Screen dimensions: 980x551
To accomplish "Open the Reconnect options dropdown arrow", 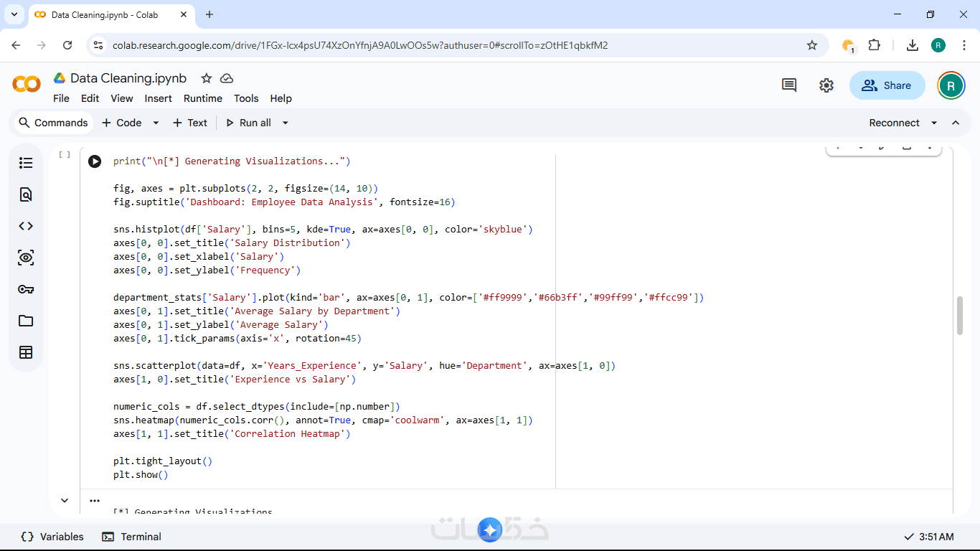I will coord(934,123).
